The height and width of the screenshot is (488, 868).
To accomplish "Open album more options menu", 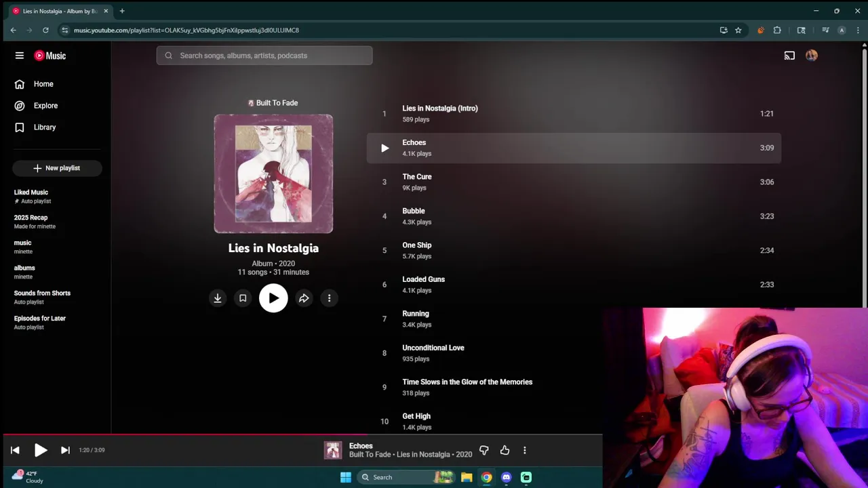I will point(329,298).
